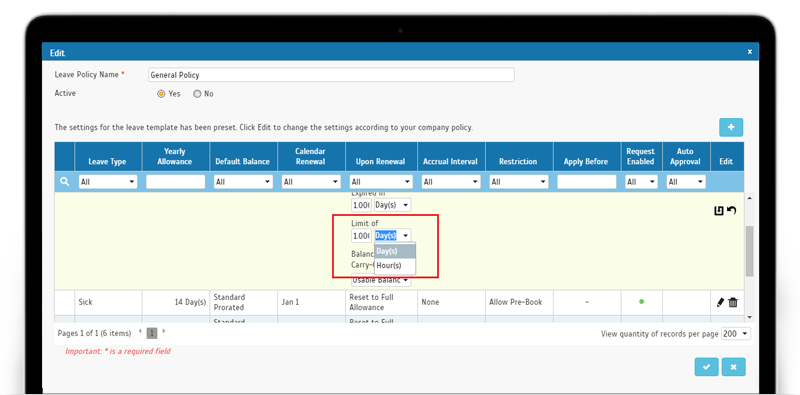The image size is (800, 395).
Task: Click the 14 Day(s) allowance cell
Action: (x=176, y=302)
